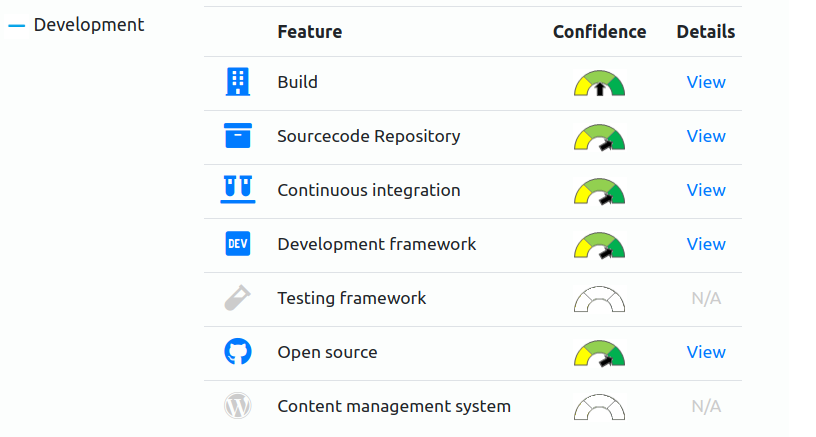Click the Open source confidence gauge

click(x=600, y=353)
